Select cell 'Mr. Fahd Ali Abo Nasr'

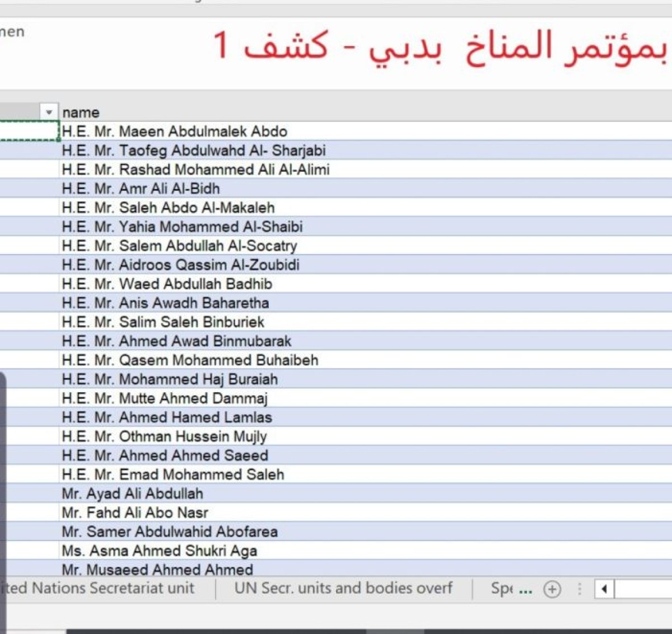coord(365,512)
